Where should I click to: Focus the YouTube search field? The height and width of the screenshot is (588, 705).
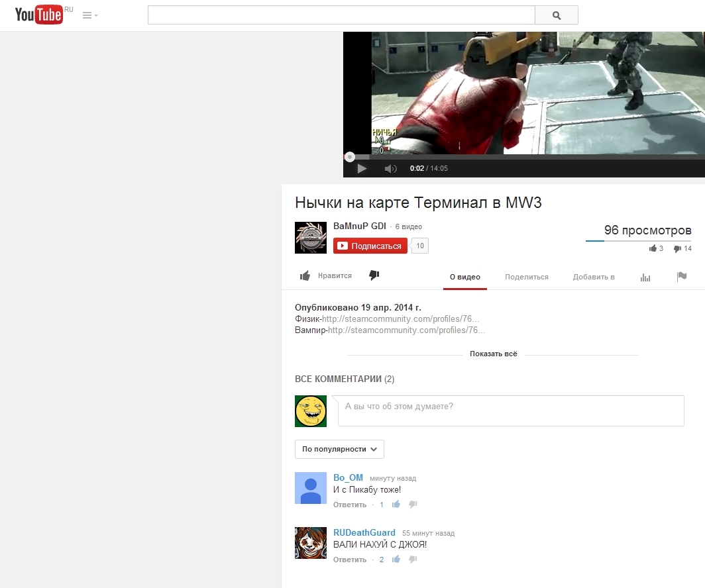click(x=341, y=15)
